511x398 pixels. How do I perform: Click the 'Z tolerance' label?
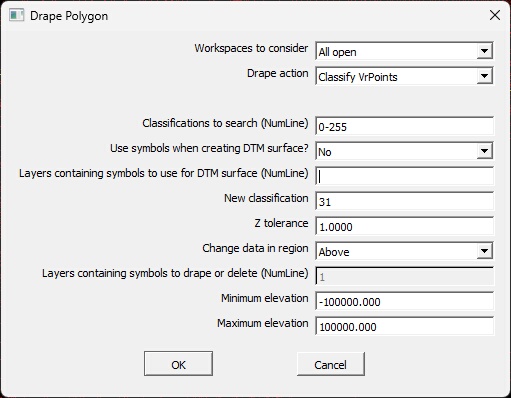pos(281,223)
